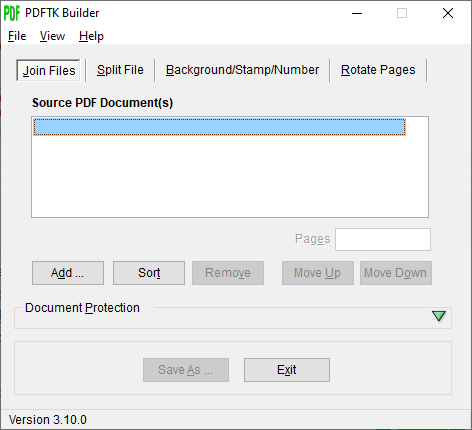Viewport: 472px width, 430px height.
Task: Click the Document Protection label
Action: click(82, 308)
